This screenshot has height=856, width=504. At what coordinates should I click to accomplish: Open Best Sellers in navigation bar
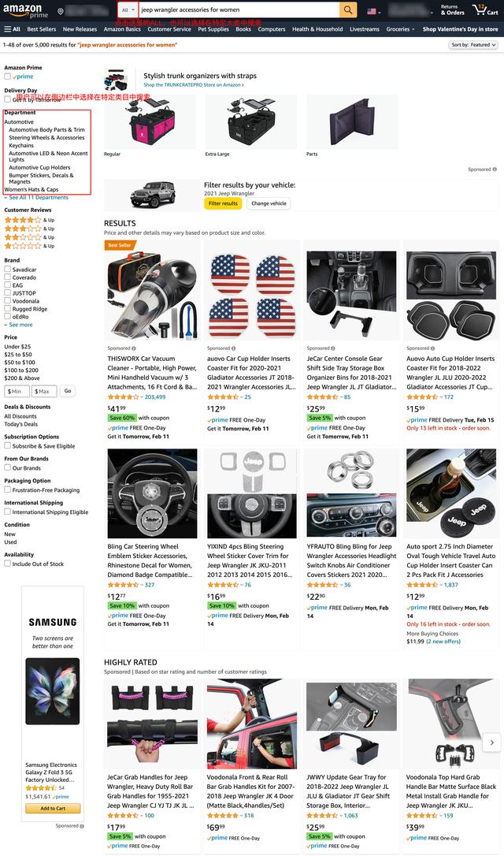42,29
